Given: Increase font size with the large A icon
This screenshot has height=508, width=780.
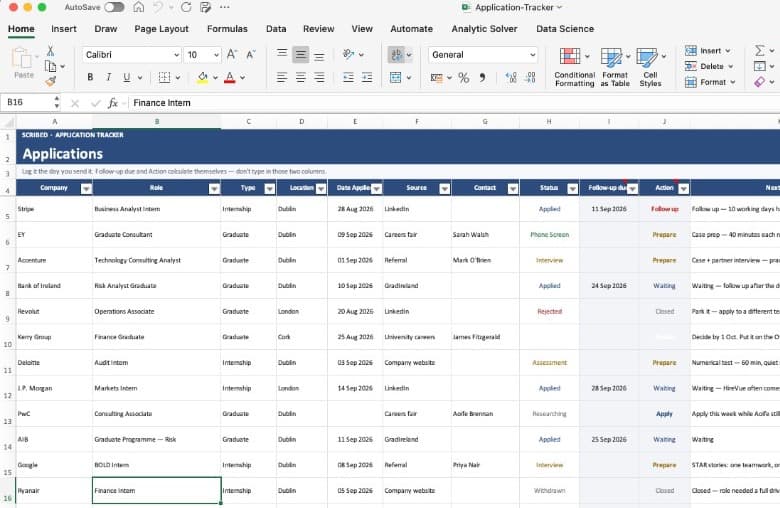Looking at the screenshot, I should [232, 54].
